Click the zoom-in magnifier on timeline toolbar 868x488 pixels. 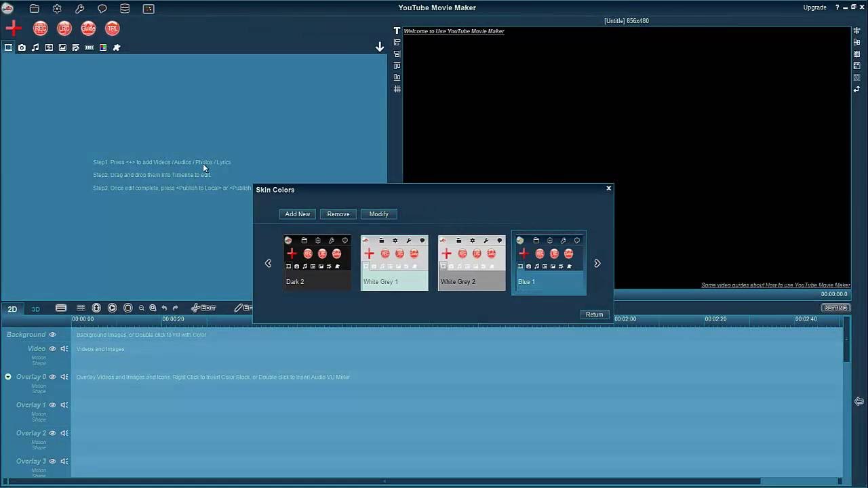(x=153, y=308)
